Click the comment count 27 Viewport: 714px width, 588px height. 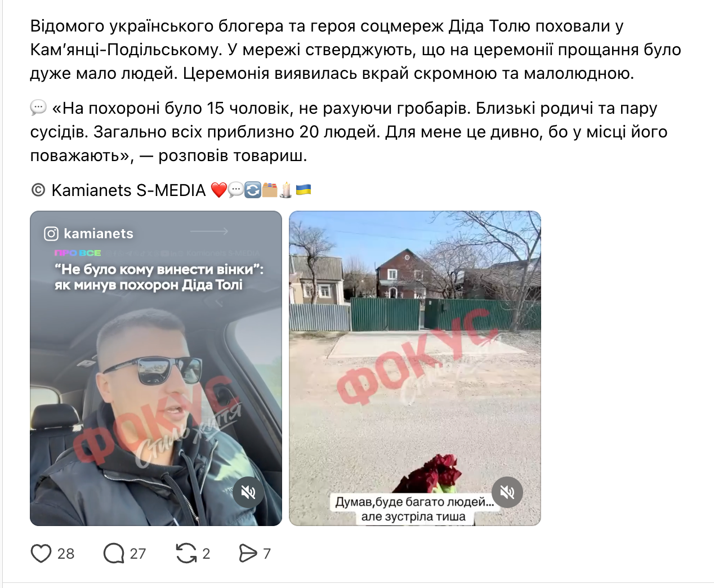pos(138,554)
